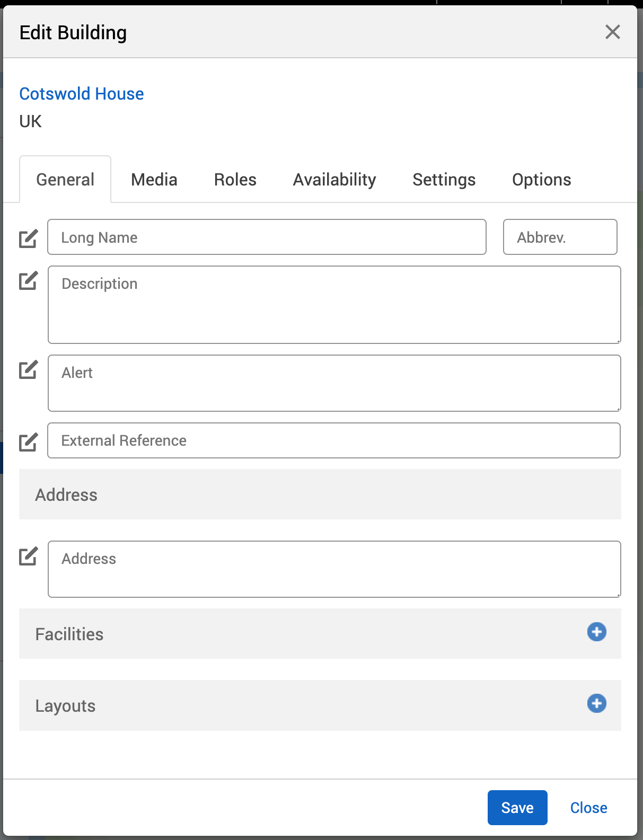This screenshot has width=643, height=840.
Task: Focus the Long Name input field
Action: (267, 237)
